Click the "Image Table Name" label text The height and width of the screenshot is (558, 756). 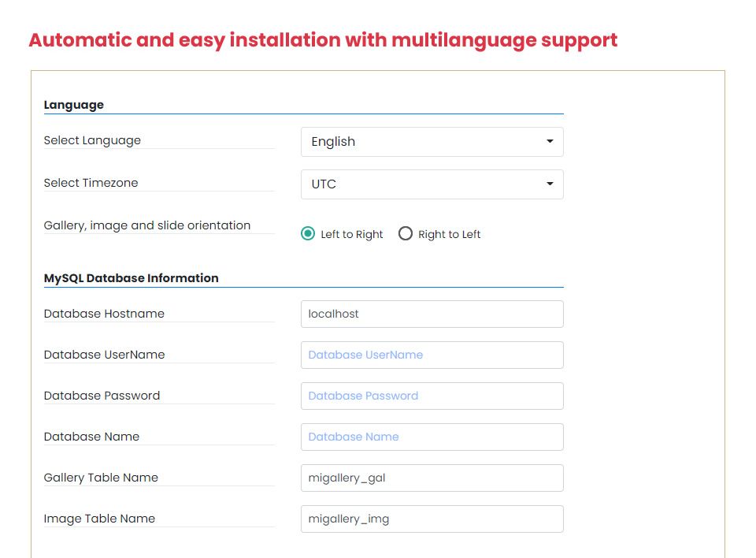[99, 519]
